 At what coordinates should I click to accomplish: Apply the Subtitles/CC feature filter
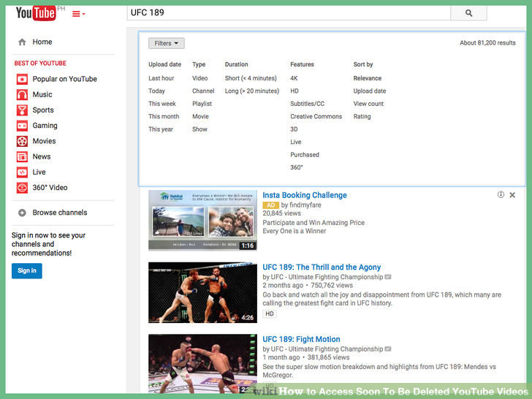tap(307, 104)
